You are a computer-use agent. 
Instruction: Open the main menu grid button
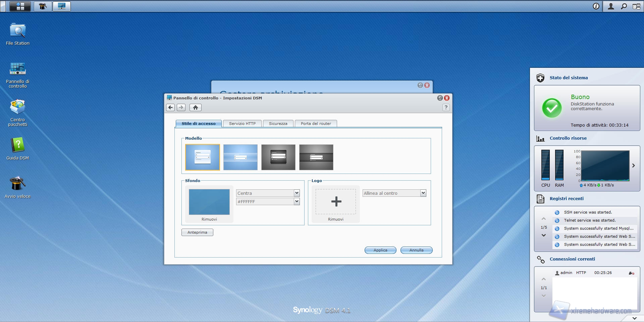coord(20,6)
